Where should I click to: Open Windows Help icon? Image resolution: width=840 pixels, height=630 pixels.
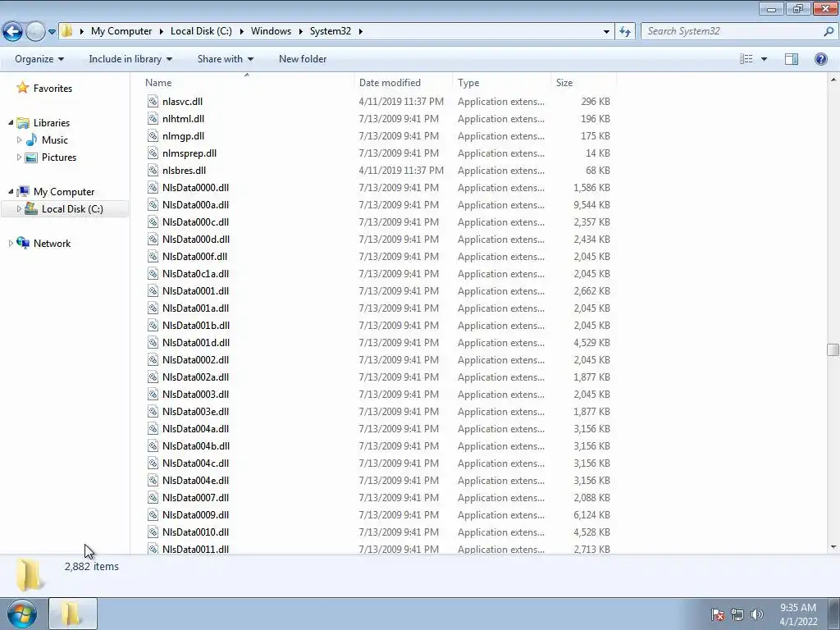pos(820,59)
